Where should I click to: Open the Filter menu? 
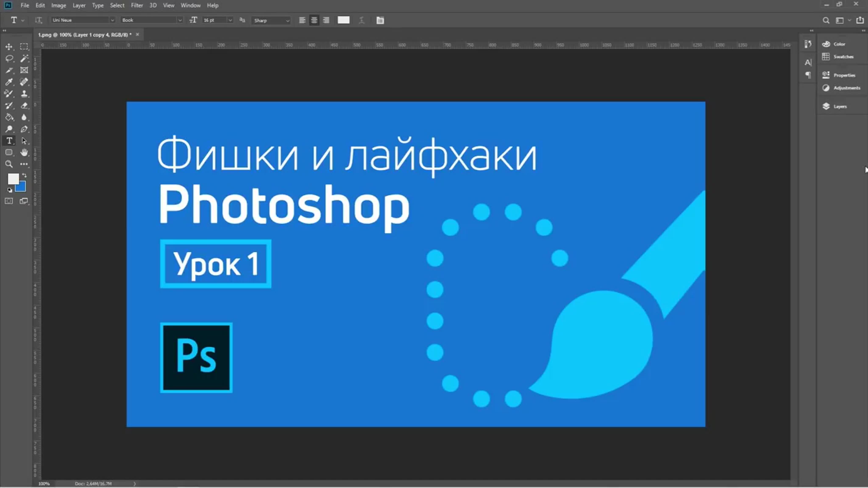coord(137,5)
